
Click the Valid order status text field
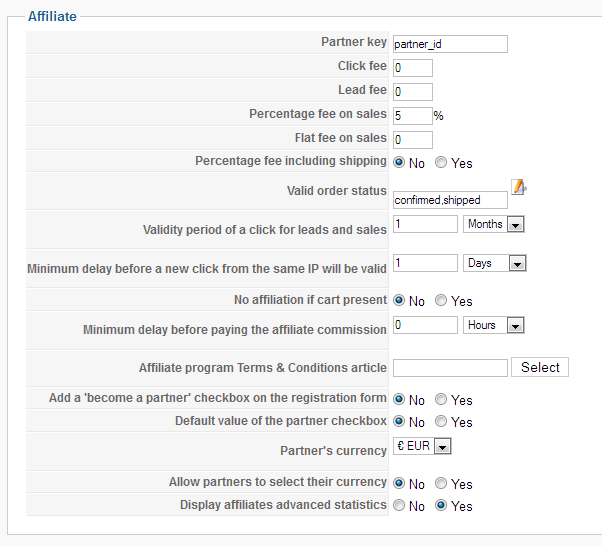450,200
